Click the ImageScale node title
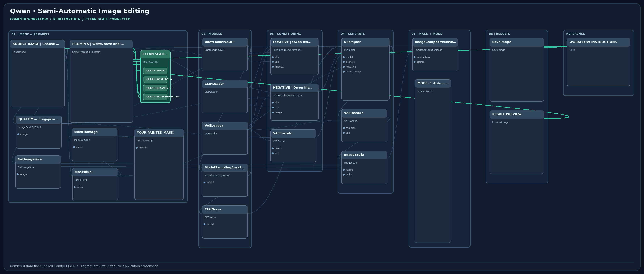 (354, 155)
